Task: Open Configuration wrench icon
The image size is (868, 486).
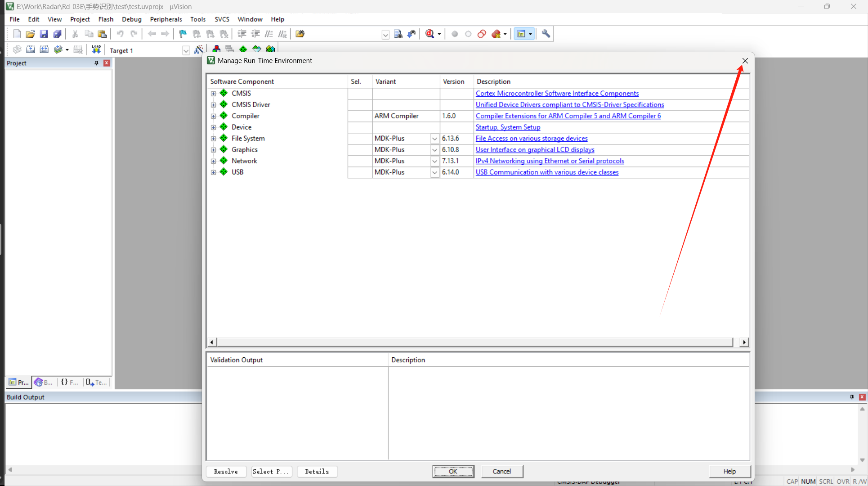Action: point(546,34)
